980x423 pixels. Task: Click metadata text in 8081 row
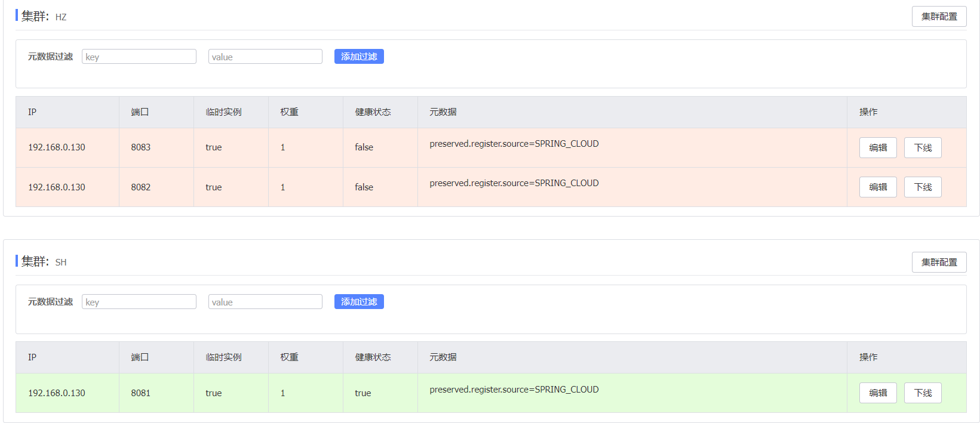[x=514, y=390]
